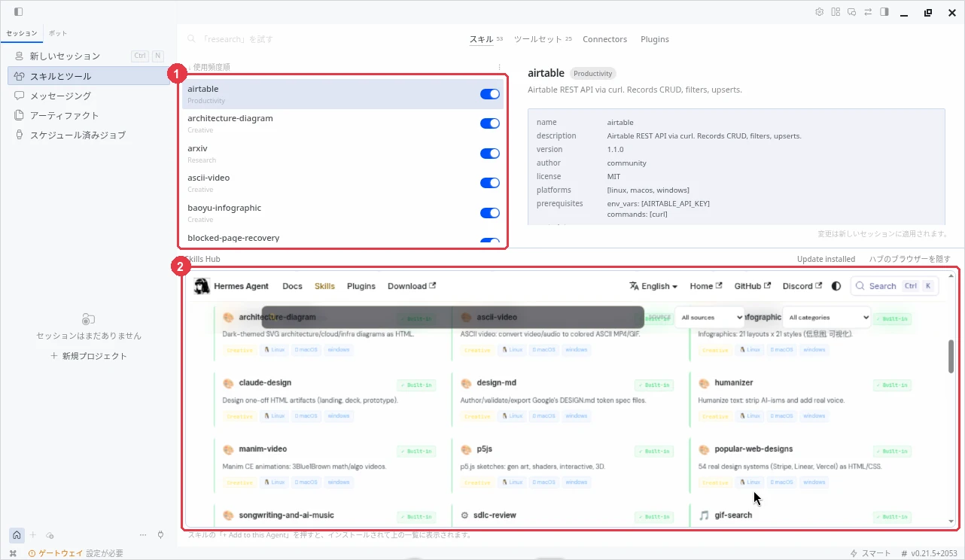Toggle the right side panel icon
This screenshot has width=965, height=560.
click(x=884, y=12)
